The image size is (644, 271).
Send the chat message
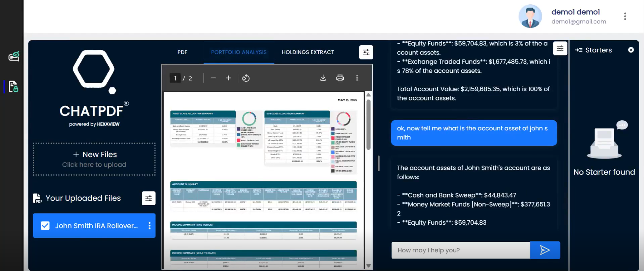[545, 250]
